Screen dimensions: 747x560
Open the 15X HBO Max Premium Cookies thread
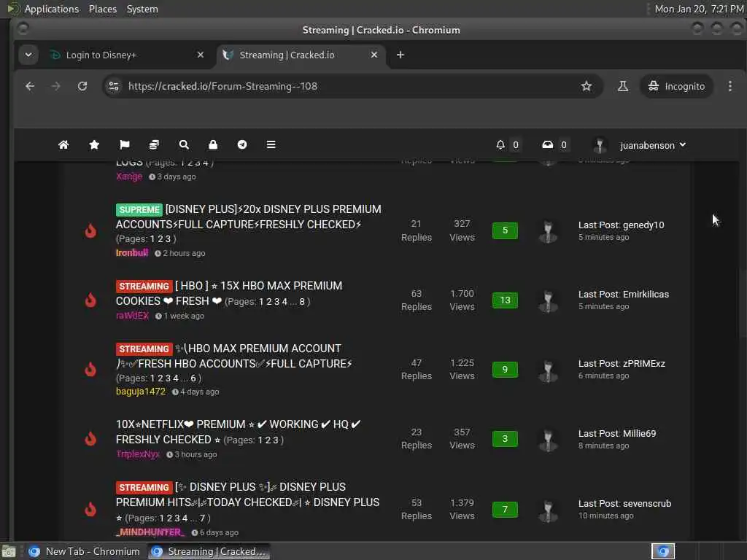(228, 293)
